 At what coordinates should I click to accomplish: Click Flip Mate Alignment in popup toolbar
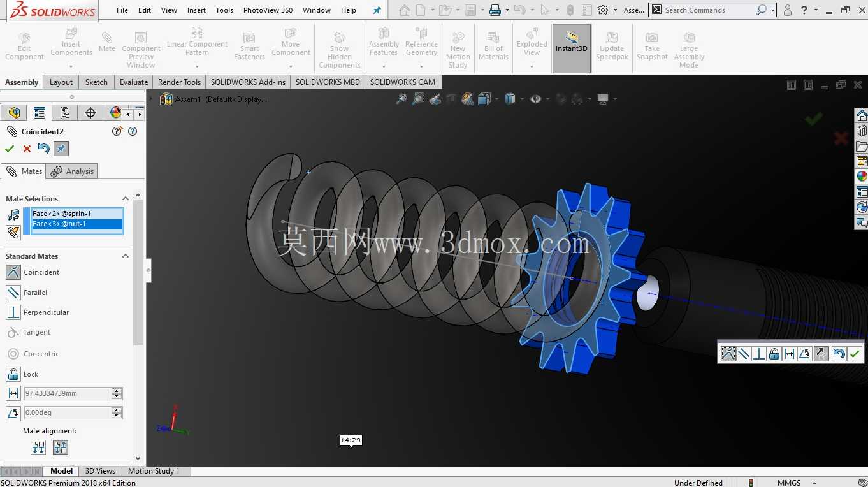click(x=821, y=354)
